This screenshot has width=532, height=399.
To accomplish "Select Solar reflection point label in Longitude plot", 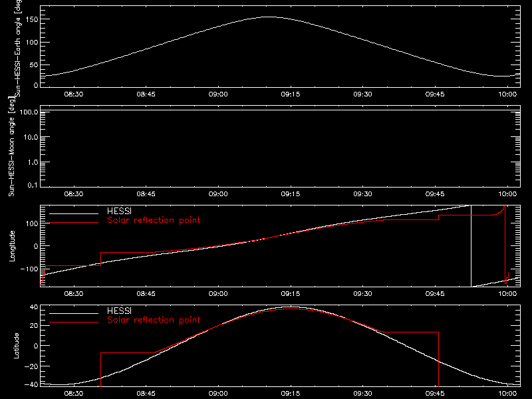I will tap(154, 220).
